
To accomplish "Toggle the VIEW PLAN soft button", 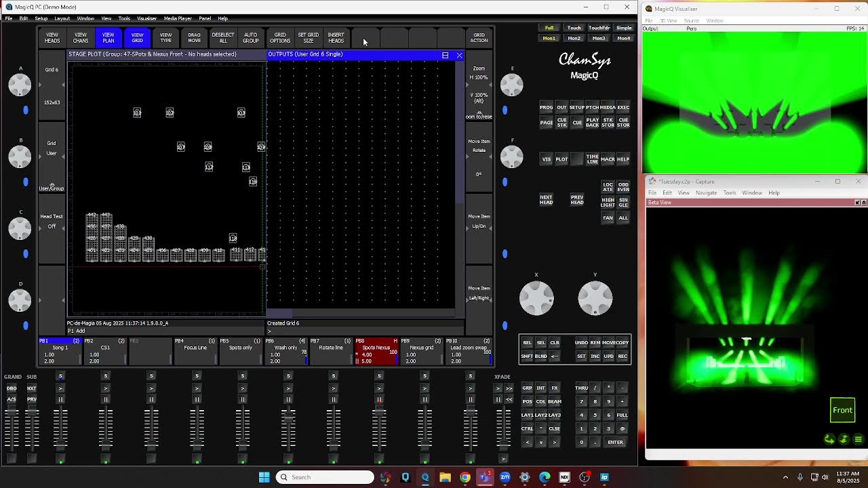I will click(108, 37).
